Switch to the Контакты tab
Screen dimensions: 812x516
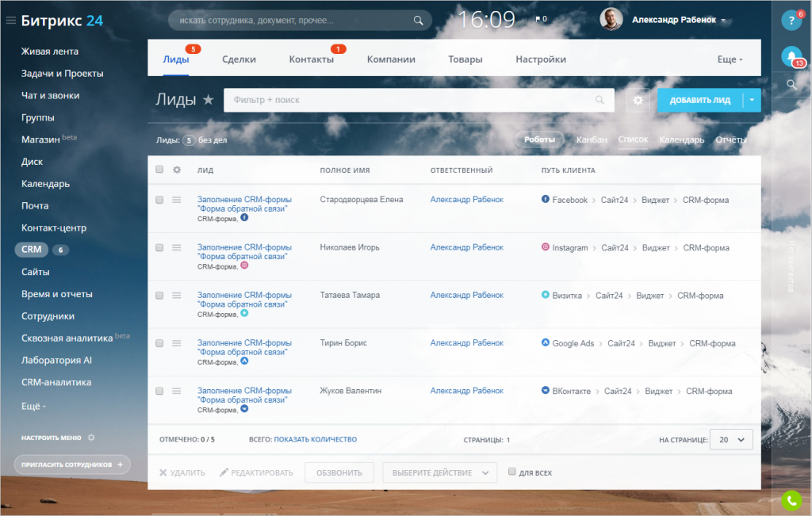point(311,59)
